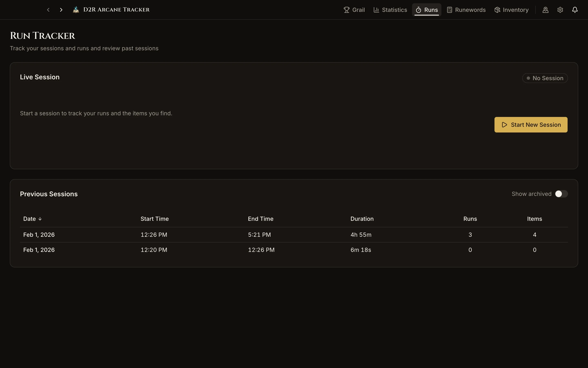Go back with the left chevron
The width and height of the screenshot is (588, 368).
point(48,10)
